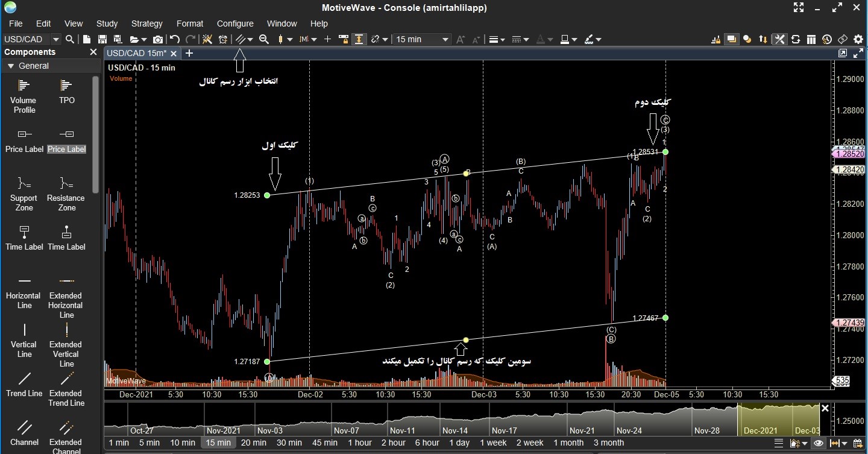Click the search symbol magnifier icon
This screenshot has height=454, width=868.
(x=70, y=39)
